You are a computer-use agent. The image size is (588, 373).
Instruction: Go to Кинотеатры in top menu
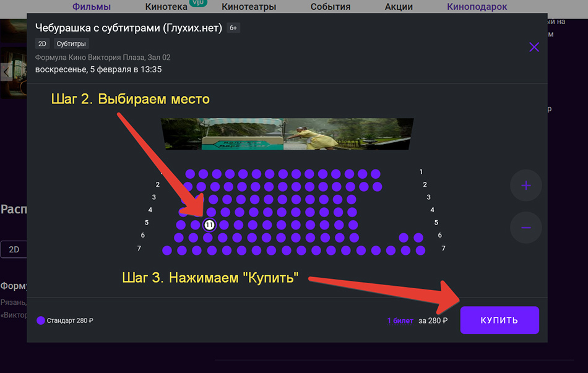click(x=249, y=6)
